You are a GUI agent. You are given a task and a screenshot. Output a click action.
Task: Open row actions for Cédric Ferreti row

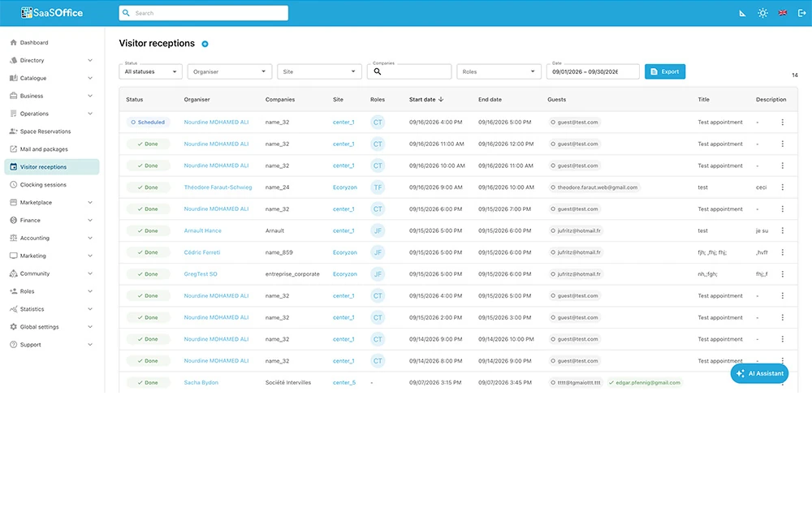click(x=782, y=252)
